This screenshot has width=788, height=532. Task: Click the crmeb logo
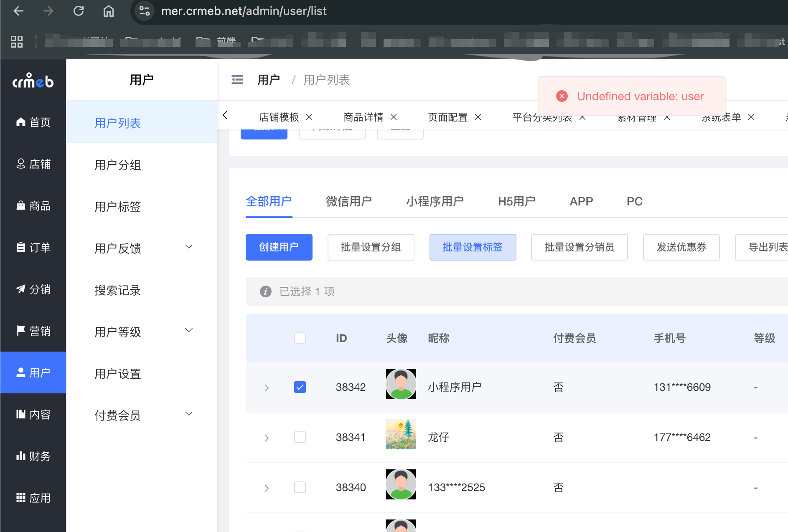(33, 81)
